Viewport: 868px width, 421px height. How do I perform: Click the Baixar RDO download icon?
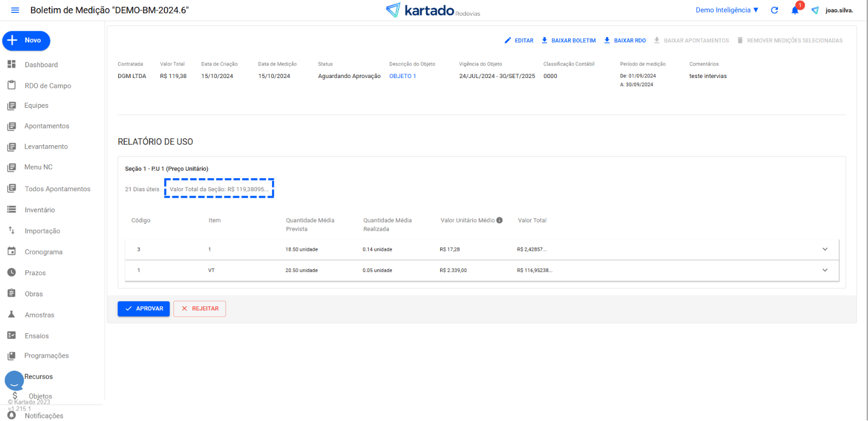point(607,41)
